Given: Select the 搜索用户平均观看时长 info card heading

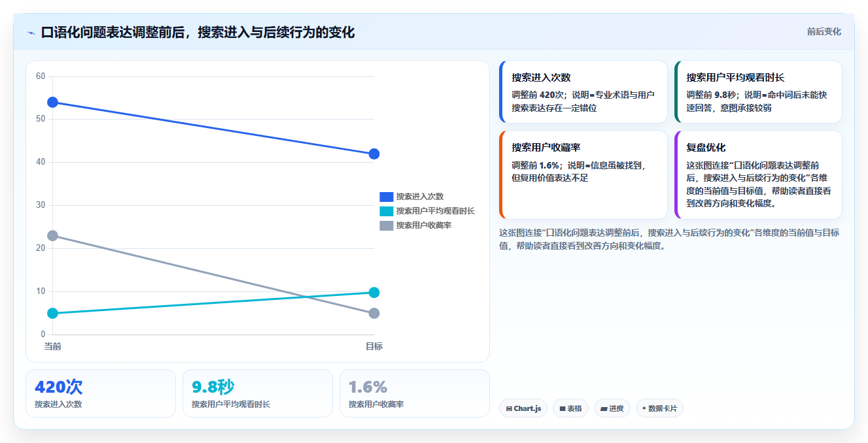Looking at the screenshot, I should point(735,78).
